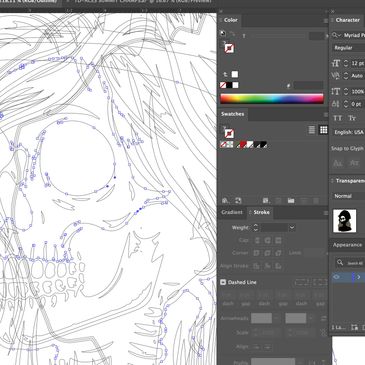Click the New Color Group folder icon
Image resolution: width=365 pixels, height=365 pixels.
pos(291,201)
